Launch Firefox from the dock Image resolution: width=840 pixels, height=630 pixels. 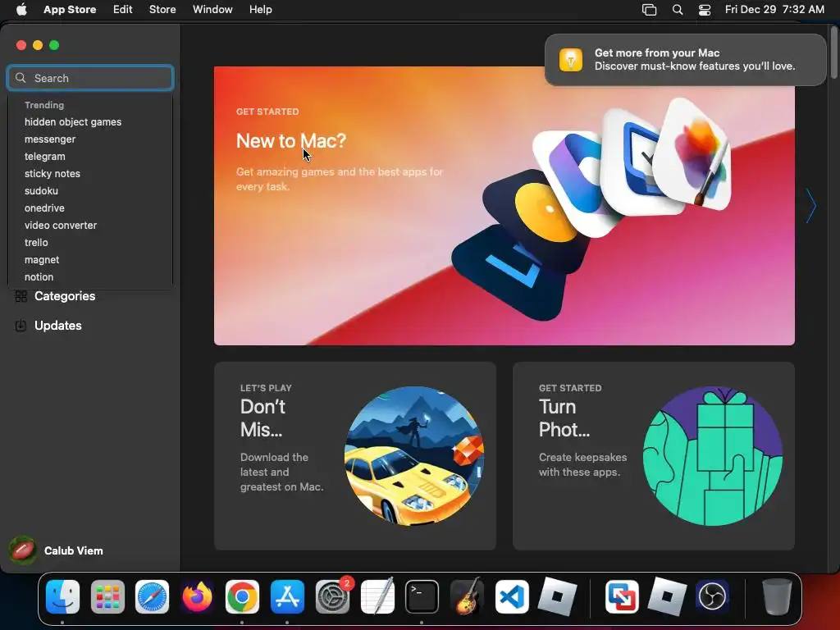click(x=197, y=596)
